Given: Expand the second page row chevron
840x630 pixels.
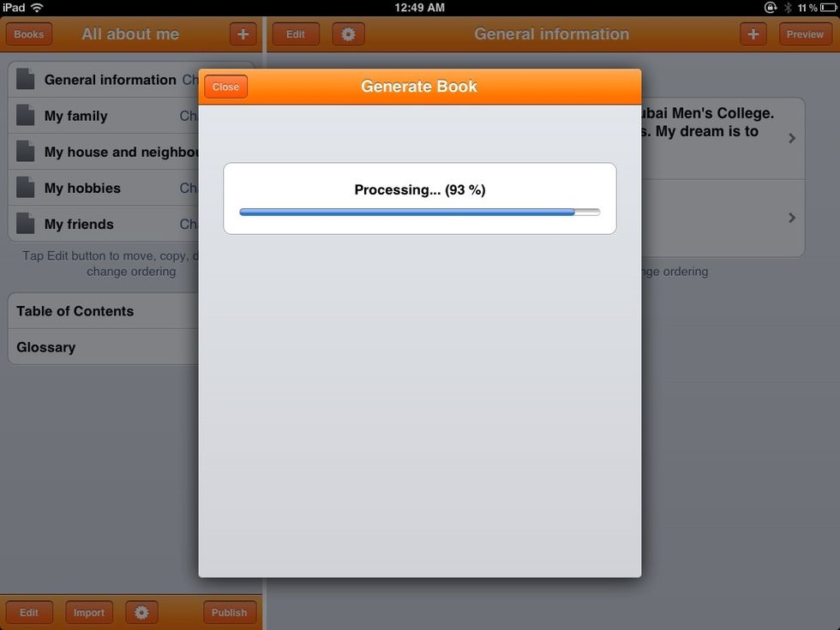Looking at the screenshot, I should pyautogui.click(x=791, y=217).
